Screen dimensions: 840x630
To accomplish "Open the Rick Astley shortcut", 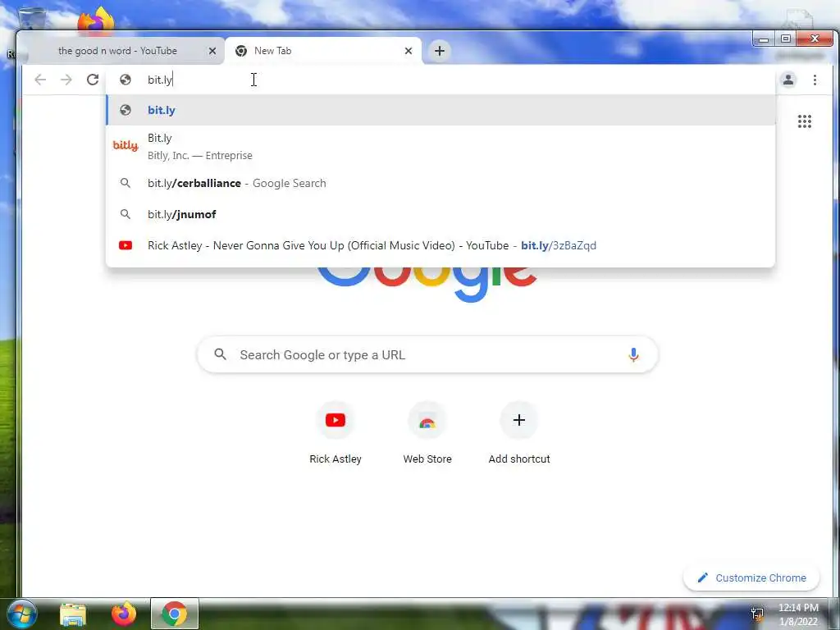I will point(336,433).
